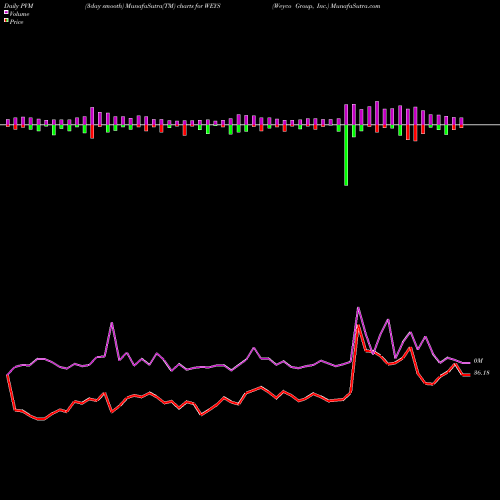
Task: Click the highest peak of the red price line
Action: pyautogui.click(x=358, y=325)
